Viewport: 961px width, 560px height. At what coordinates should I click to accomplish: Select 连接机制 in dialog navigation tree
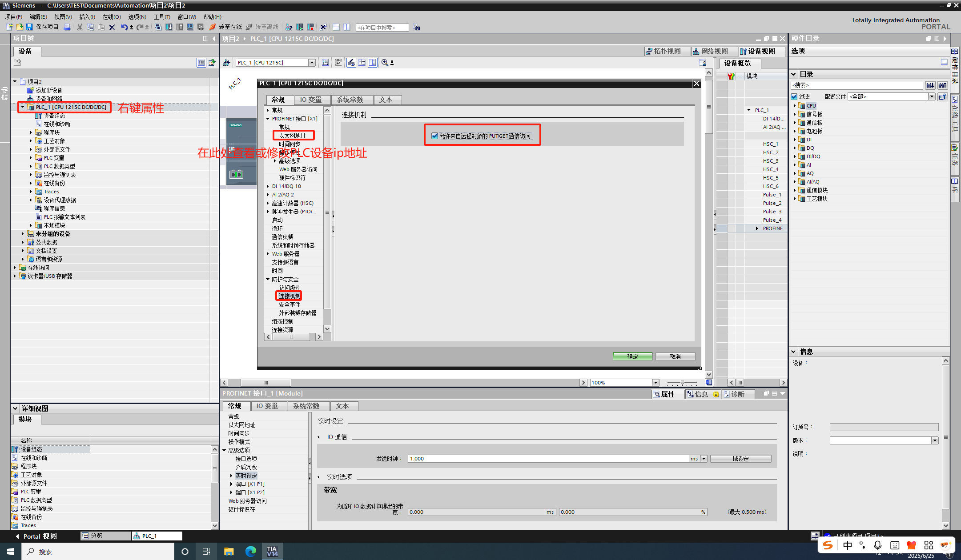coord(290,296)
